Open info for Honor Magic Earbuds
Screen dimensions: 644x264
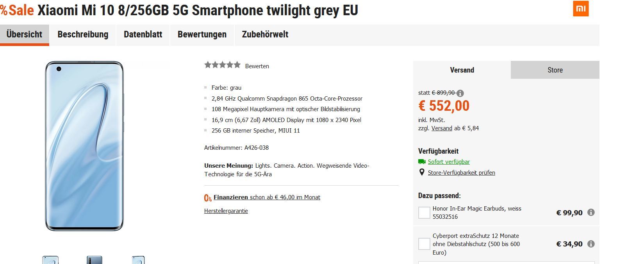pyautogui.click(x=591, y=213)
